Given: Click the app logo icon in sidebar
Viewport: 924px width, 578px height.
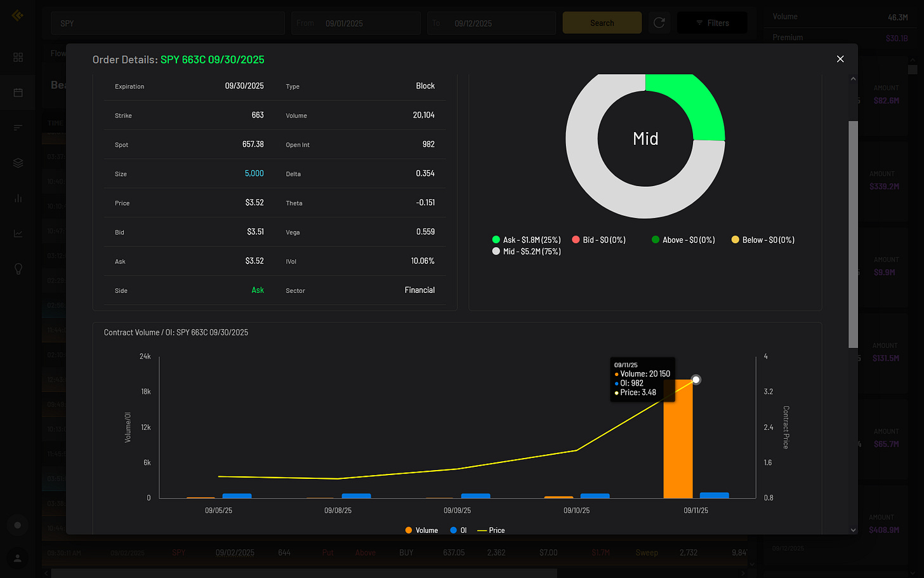Looking at the screenshot, I should [18, 15].
